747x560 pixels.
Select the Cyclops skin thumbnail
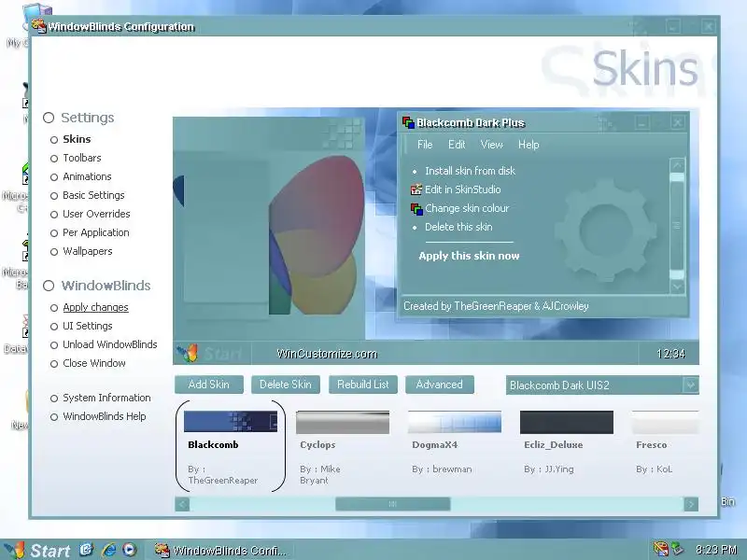tap(343, 422)
